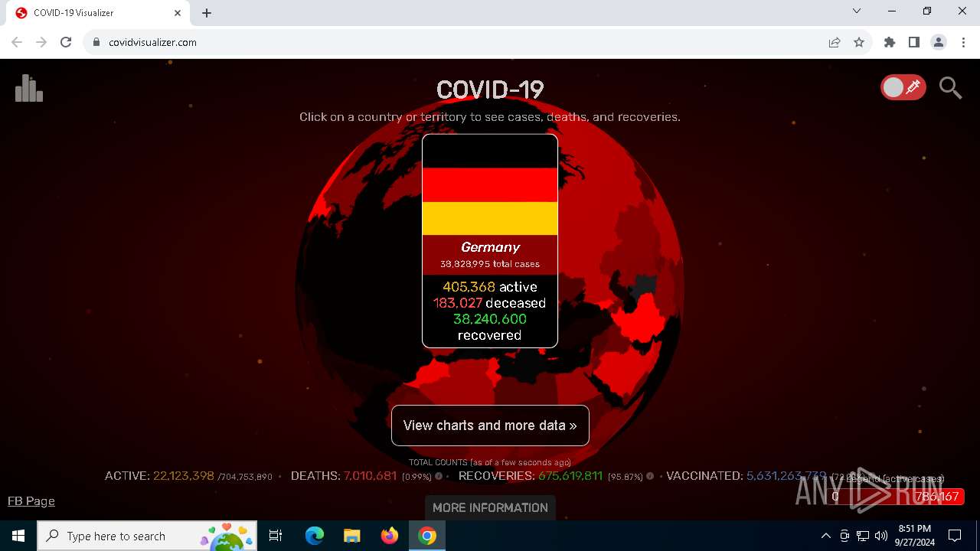Click the total ACTIVE cases figure

pos(184,476)
